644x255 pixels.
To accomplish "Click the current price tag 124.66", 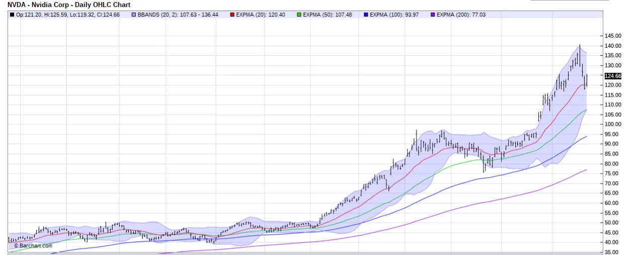I will (x=613, y=76).
